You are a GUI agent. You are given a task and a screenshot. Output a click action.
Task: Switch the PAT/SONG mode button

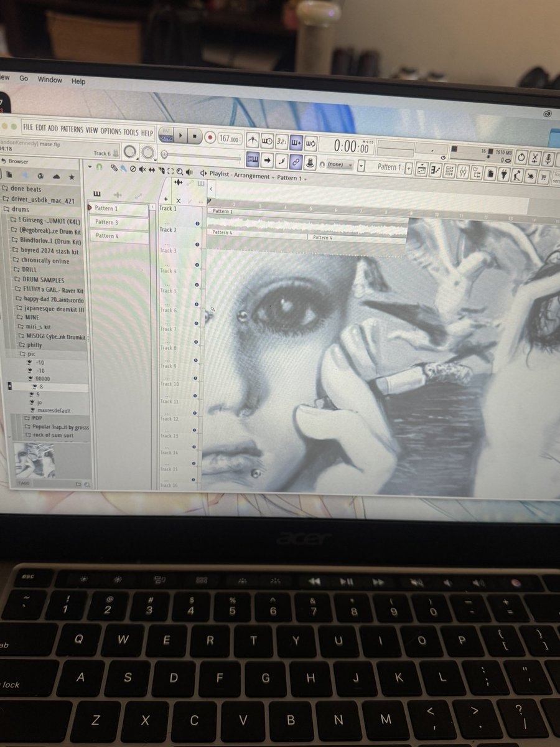(x=166, y=134)
